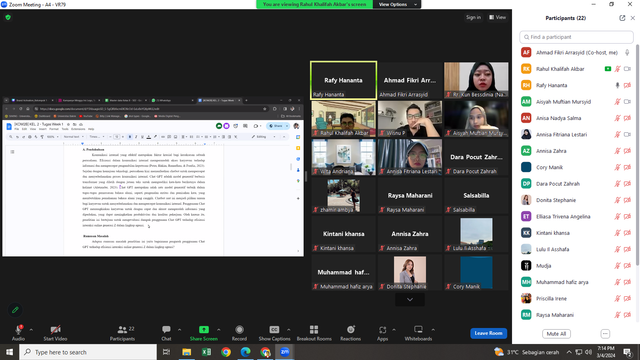Image resolution: width=640 pixels, height=360 pixels.
Task: Toggle microphone for Rafy Hananta in list
Action: click(x=618, y=85)
